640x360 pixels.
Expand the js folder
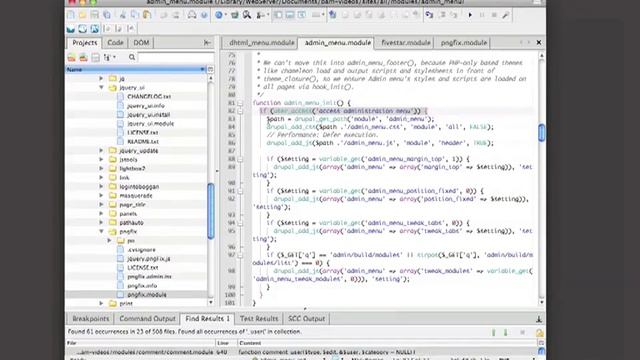point(101,78)
